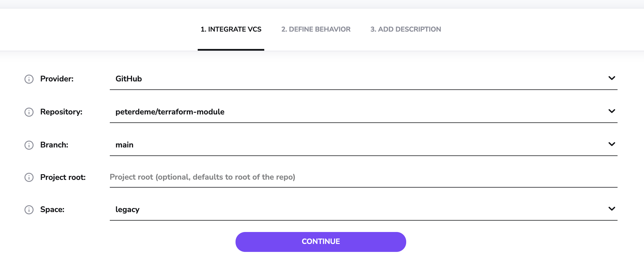The width and height of the screenshot is (644, 267).
Task: Click the info icon beside Repository
Action: (29, 112)
